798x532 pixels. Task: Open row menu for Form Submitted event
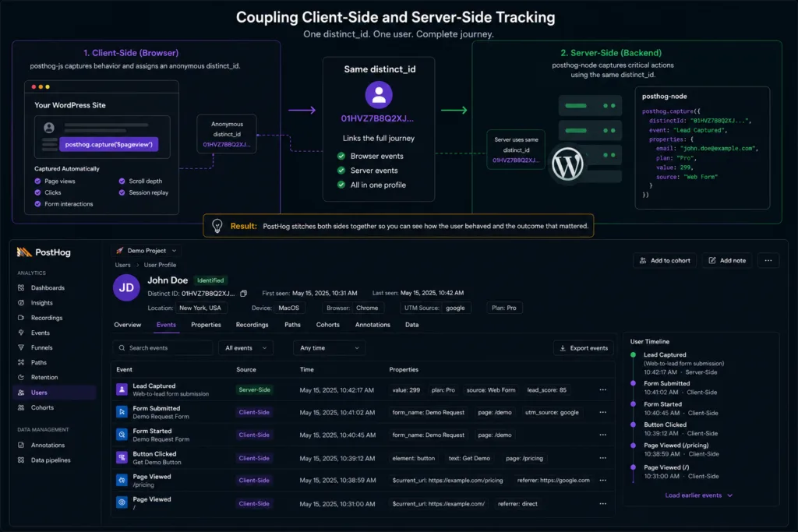pos(602,412)
